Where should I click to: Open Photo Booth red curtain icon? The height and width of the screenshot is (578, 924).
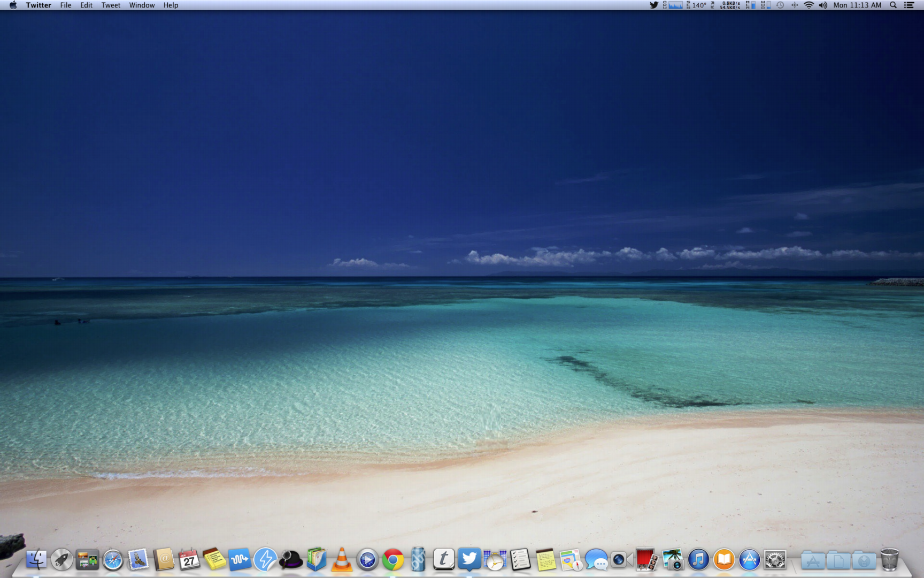click(646, 560)
